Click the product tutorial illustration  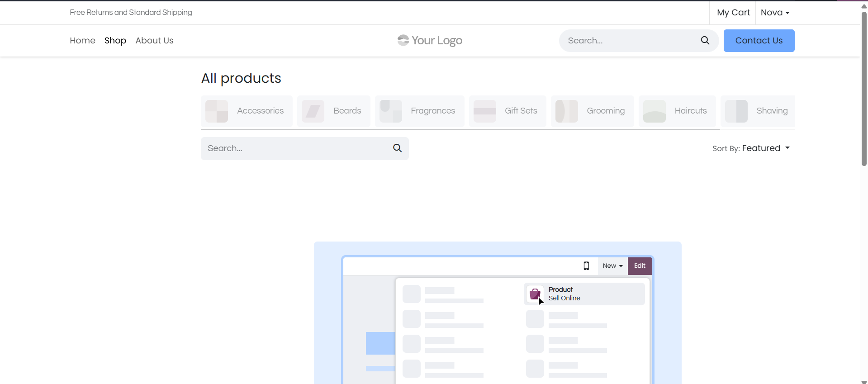click(x=498, y=313)
